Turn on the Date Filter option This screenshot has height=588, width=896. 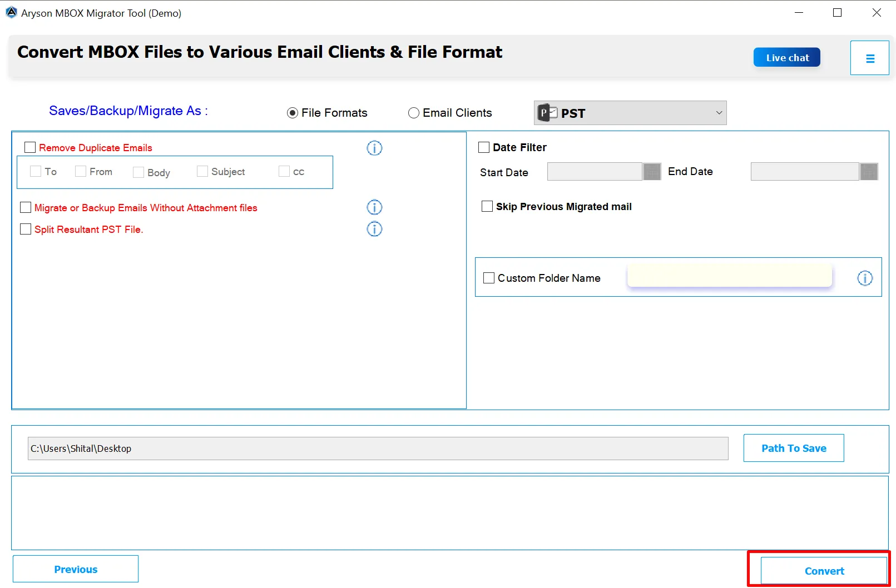(x=483, y=147)
